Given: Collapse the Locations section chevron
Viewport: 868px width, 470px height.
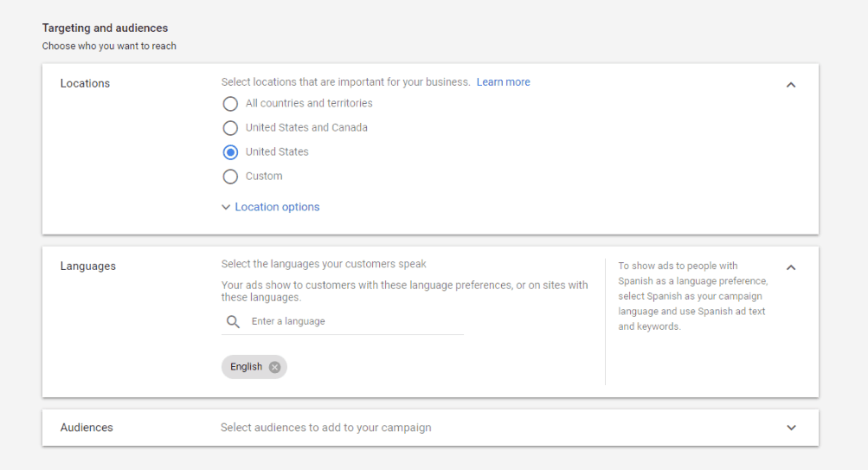Looking at the screenshot, I should (x=791, y=85).
